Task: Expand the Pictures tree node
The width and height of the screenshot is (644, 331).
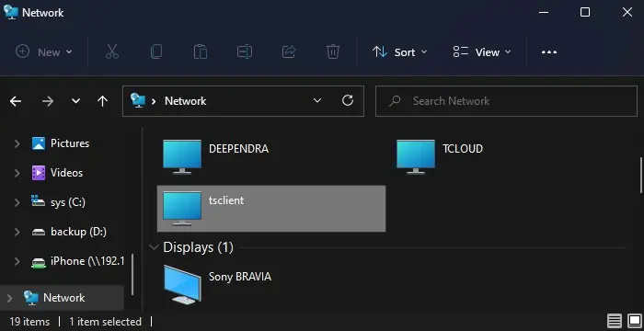Action: (17, 143)
